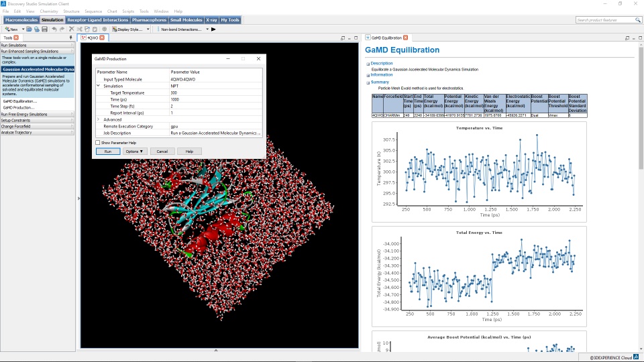Open the Display Style dropdown arrow
The image size is (644, 362).
point(148,29)
